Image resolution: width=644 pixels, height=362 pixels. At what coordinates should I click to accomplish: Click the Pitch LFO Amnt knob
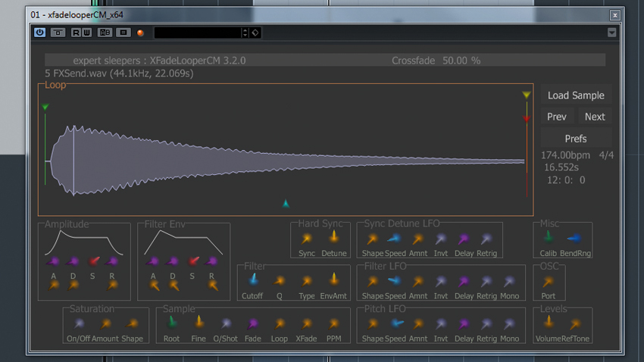point(417,324)
